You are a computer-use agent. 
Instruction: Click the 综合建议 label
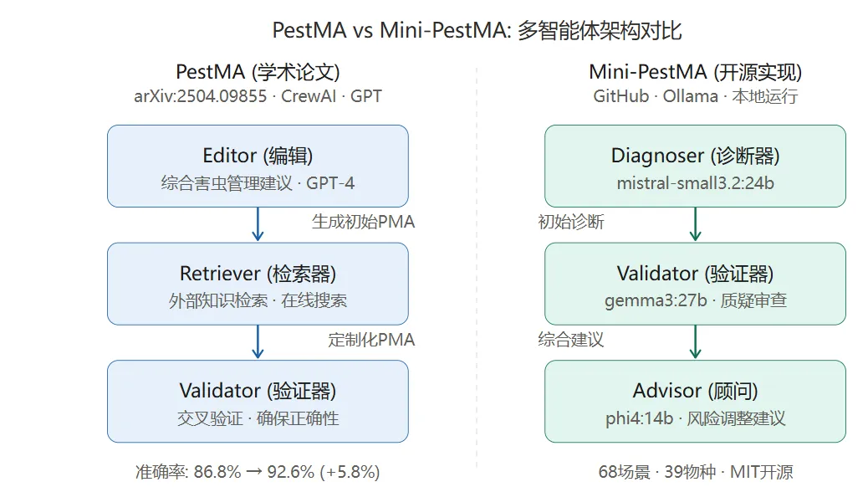571,340
